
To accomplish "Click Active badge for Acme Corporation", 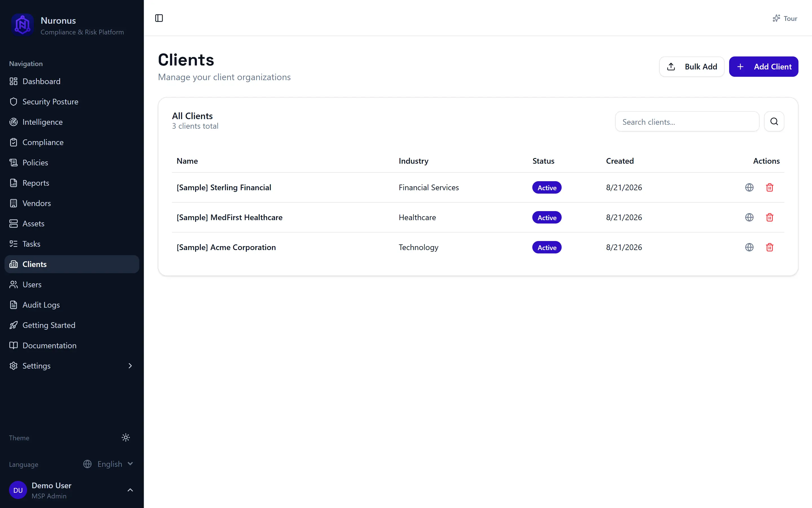I will (547, 247).
